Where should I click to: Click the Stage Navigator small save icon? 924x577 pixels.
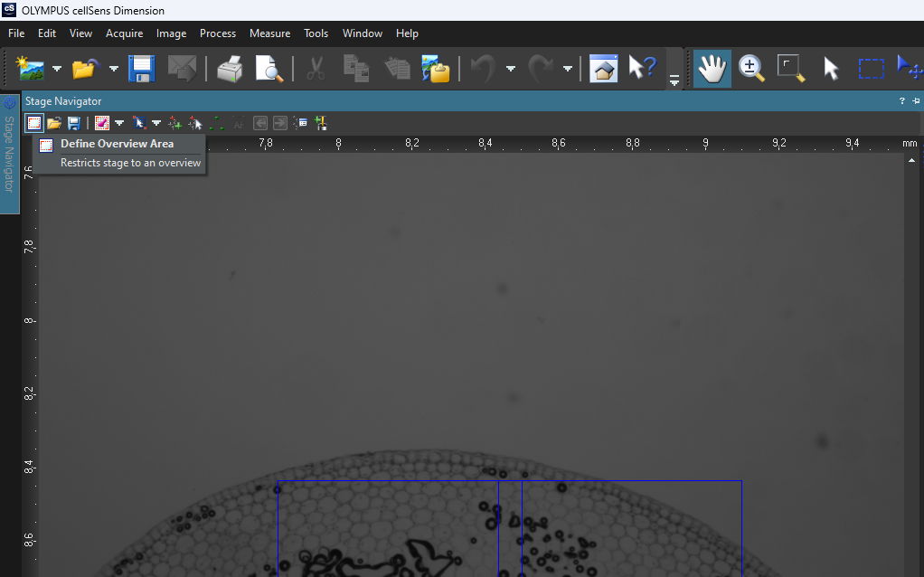[73, 123]
